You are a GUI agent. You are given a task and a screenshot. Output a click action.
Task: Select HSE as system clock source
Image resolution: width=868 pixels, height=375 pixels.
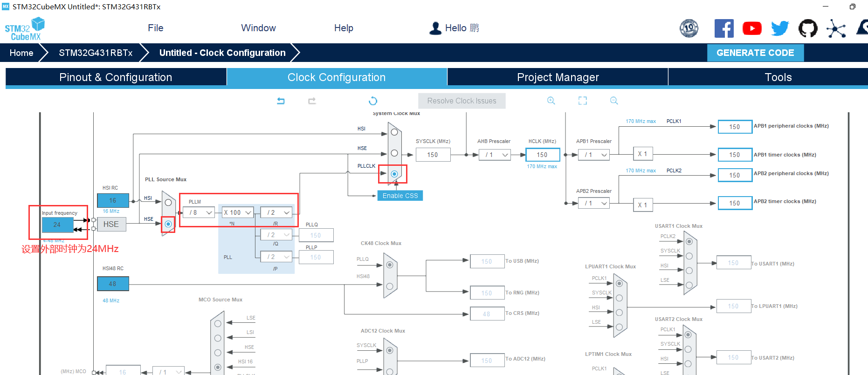(394, 153)
